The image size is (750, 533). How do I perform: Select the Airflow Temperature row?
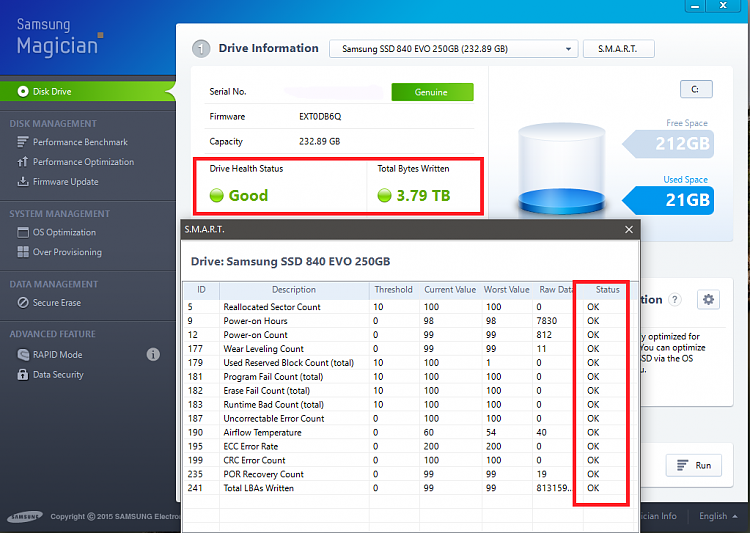[410, 432]
